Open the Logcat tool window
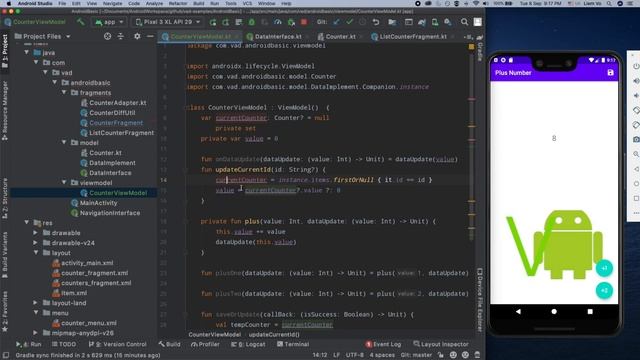This screenshot has width=640, height=360. 248,344
